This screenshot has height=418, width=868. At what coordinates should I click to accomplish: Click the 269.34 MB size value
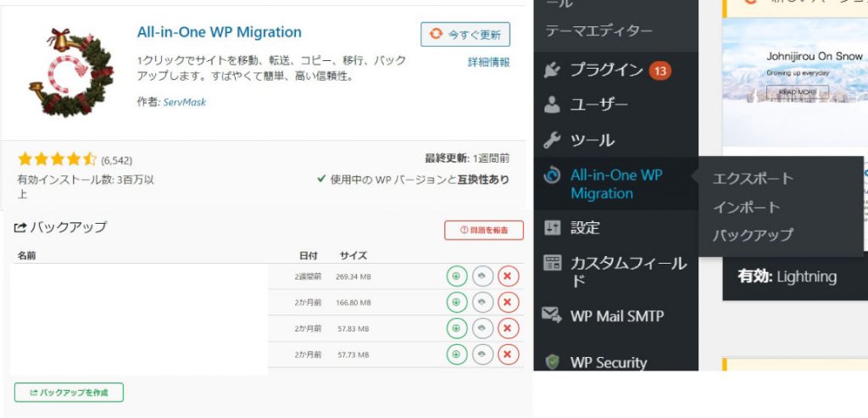tap(353, 276)
